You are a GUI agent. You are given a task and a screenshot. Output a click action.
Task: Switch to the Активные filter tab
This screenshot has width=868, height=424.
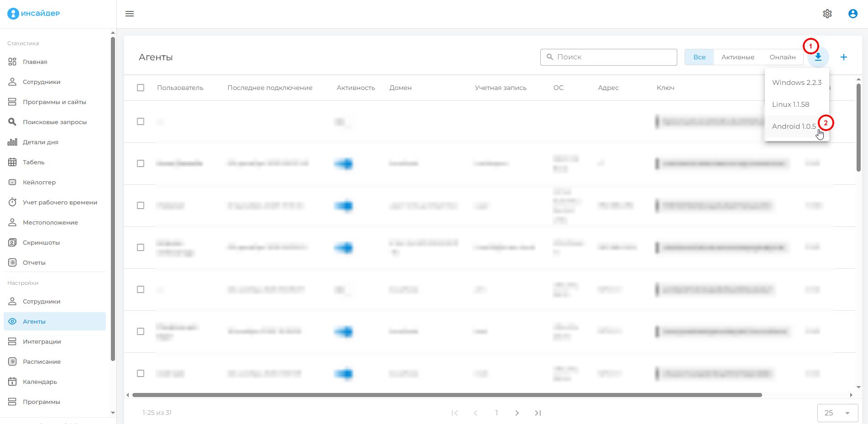point(737,57)
